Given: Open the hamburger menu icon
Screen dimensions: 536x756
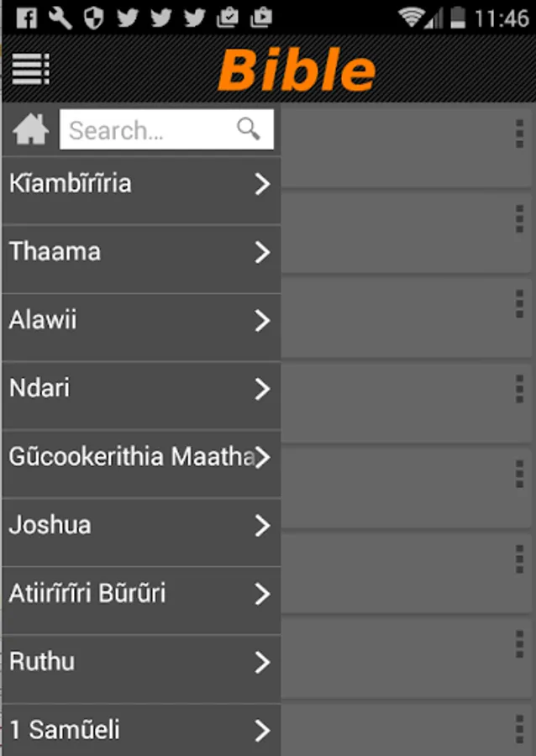Looking at the screenshot, I should point(31,68).
